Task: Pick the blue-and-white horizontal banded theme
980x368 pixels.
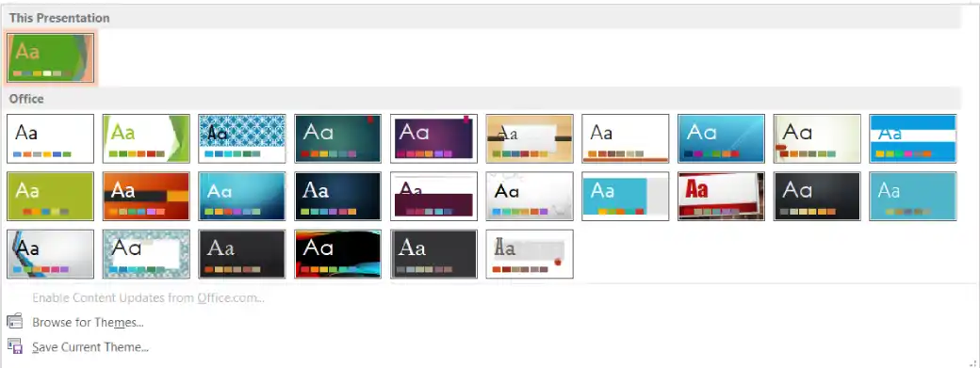Action: pyautogui.click(x=913, y=138)
